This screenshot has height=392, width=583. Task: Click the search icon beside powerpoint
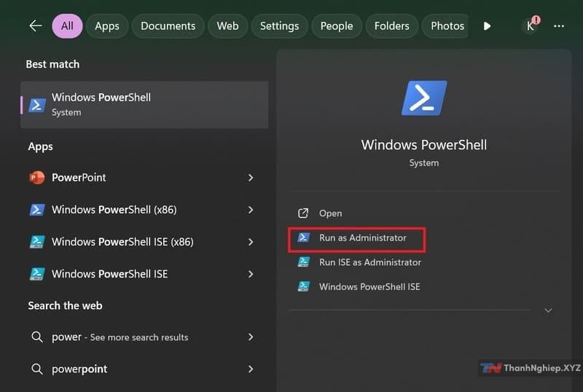37,369
